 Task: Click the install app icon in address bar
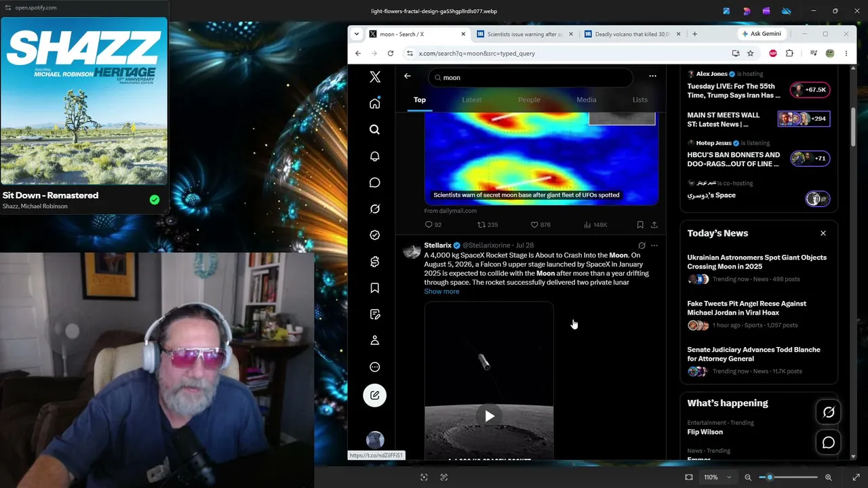click(x=736, y=53)
